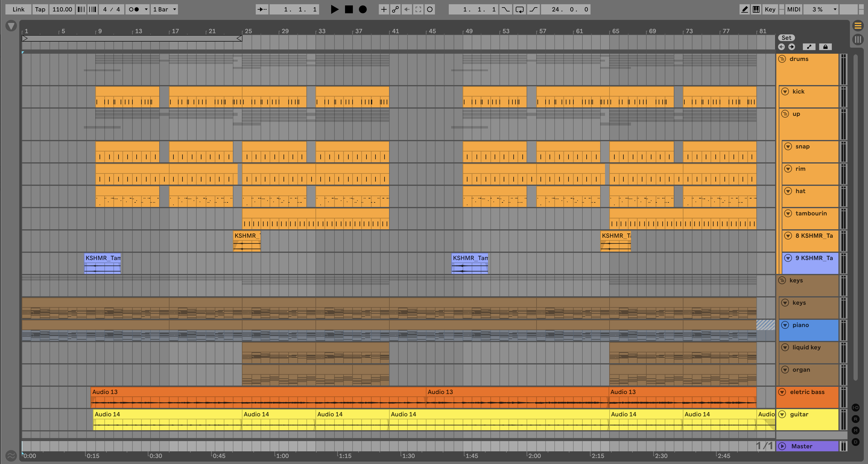Click the Automation Arm icon
The width and height of the screenshot is (868, 464).
395,9
